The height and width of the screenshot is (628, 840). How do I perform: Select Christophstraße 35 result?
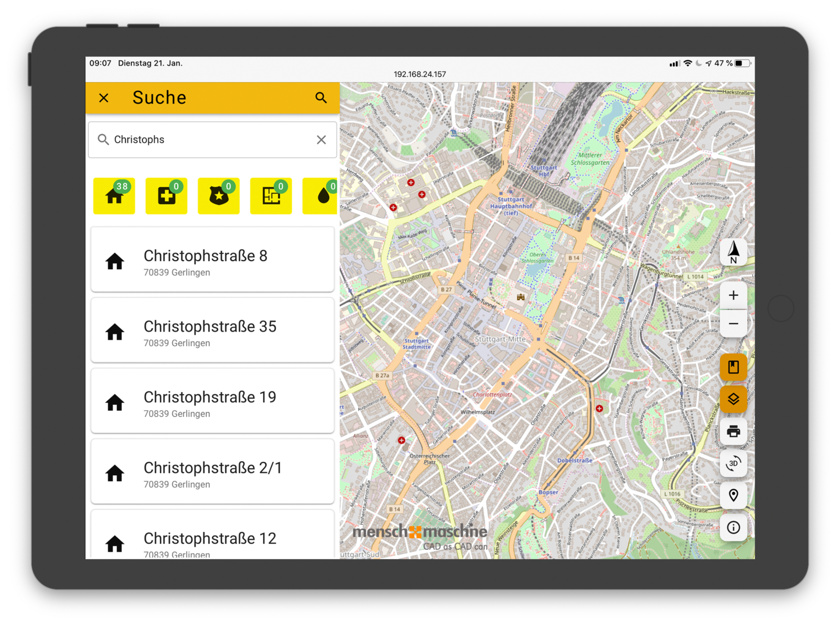point(212,330)
